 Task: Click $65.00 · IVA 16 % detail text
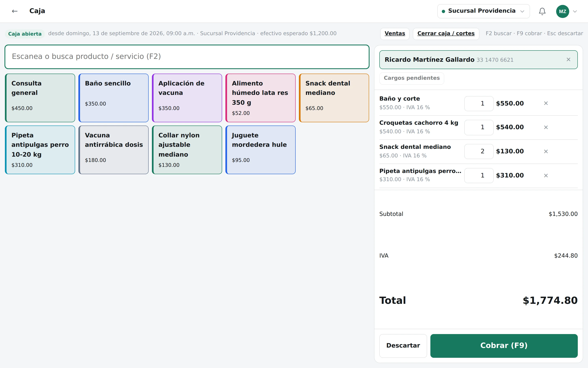(x=403, y=156)
